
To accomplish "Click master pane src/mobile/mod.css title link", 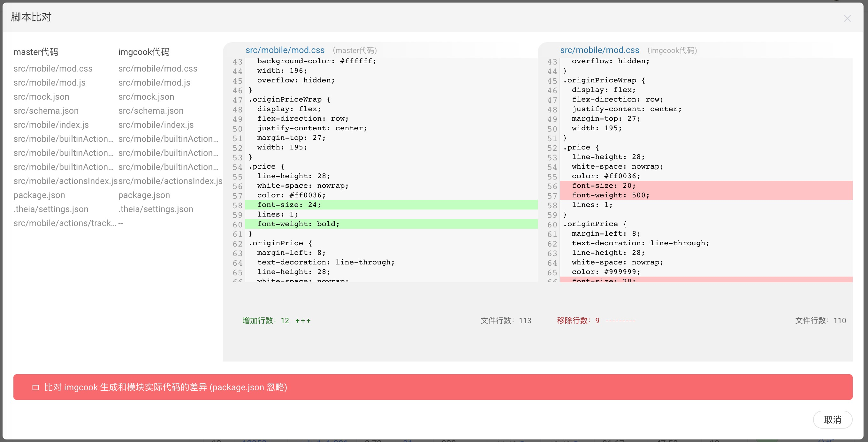I will coord(285,50).
